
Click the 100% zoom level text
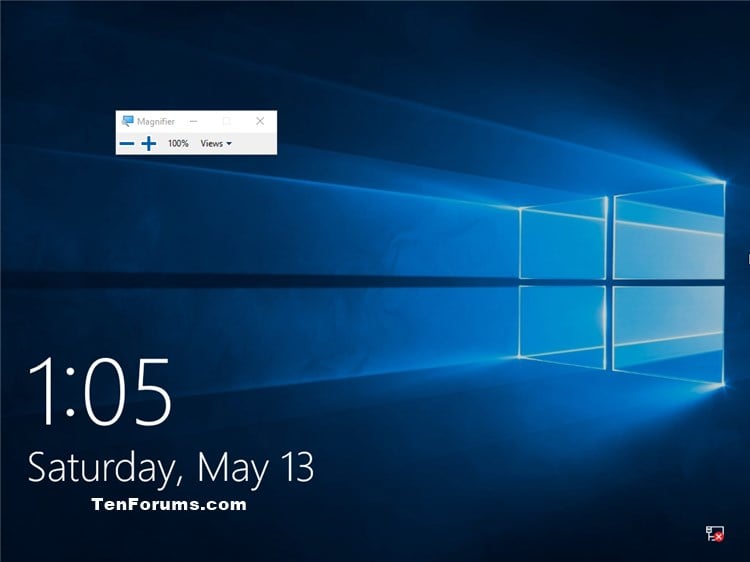[x=178, y=143]
